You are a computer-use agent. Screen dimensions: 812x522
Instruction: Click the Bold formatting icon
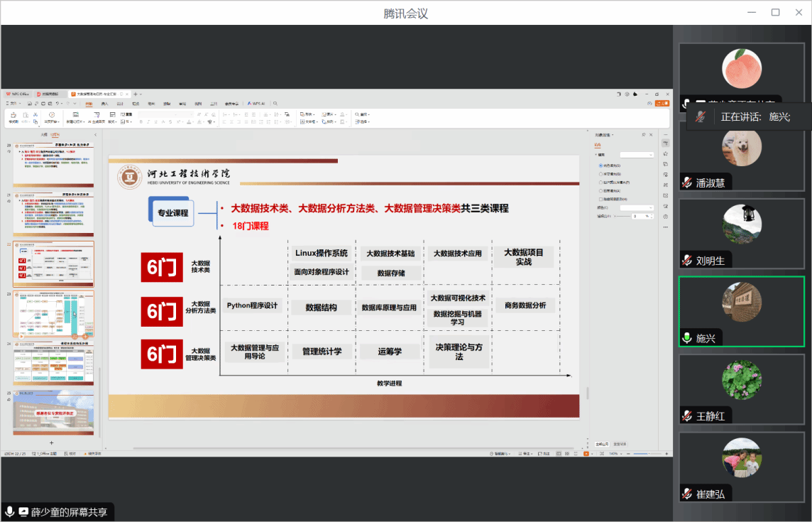tap(141, 121)
